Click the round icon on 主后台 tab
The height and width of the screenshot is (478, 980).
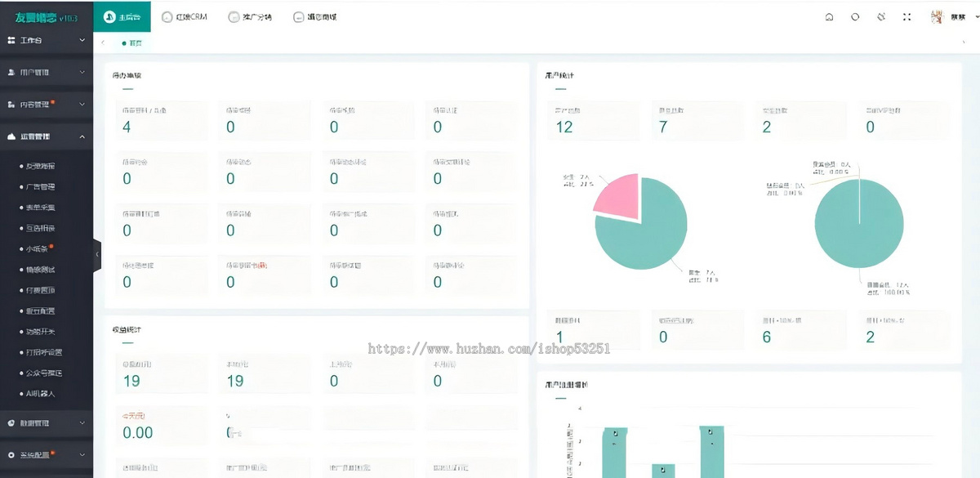coord(109,16)
